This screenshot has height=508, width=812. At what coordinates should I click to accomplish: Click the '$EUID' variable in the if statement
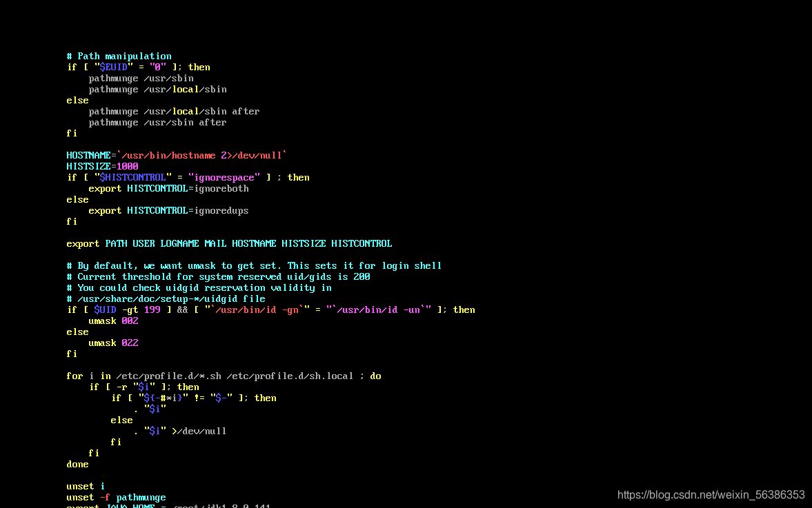click(113, 68)
